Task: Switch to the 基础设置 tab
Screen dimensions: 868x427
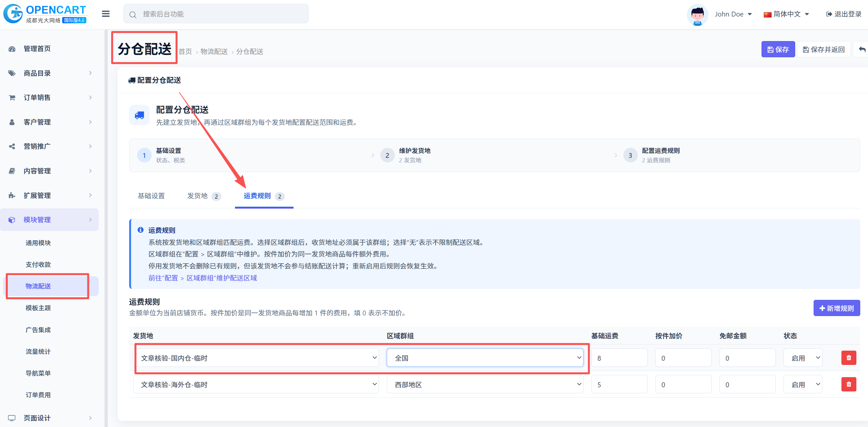Action: (x=151, y=196)
